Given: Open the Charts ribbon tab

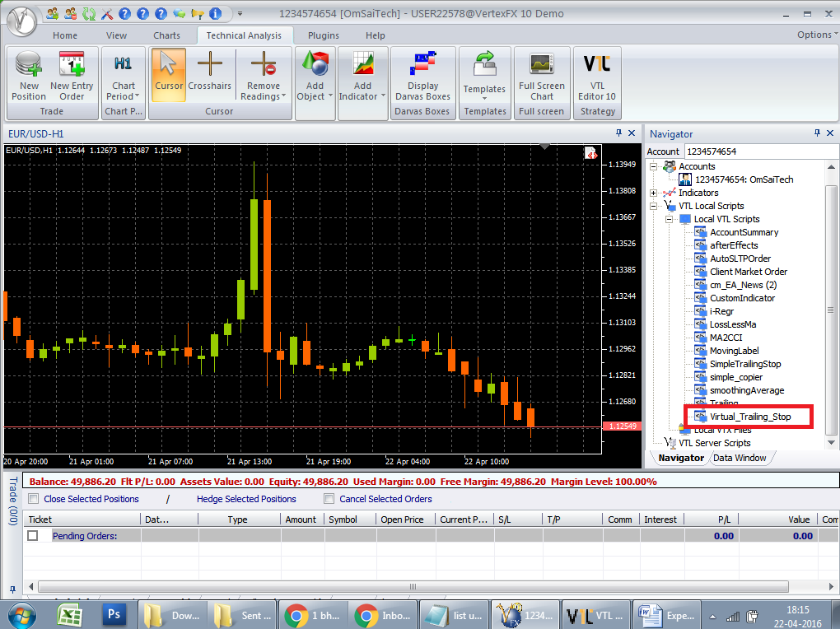Looking at the screenshot, I should point(166,35).
